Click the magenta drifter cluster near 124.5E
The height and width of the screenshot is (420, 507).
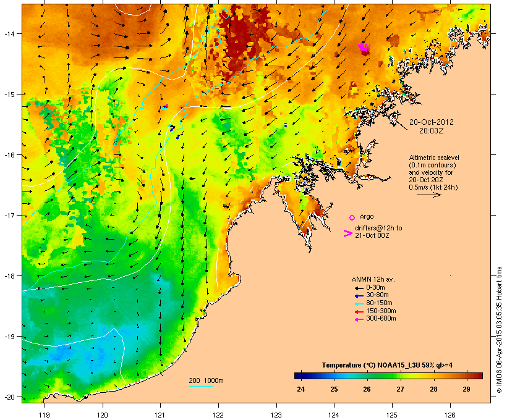(x=364, y=48)
